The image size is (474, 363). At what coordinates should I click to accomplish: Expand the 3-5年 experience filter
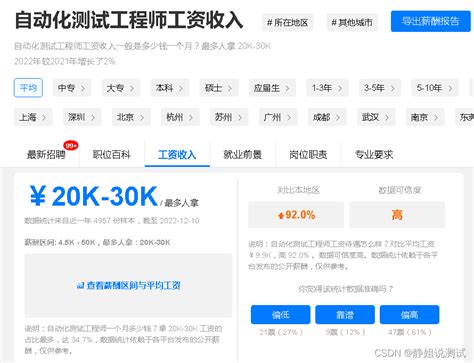(380, 88)
